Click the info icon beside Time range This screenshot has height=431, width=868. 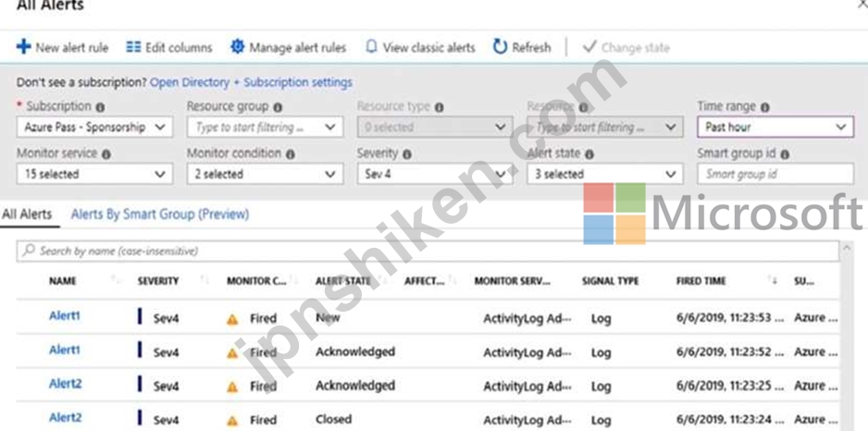point(765,107)
